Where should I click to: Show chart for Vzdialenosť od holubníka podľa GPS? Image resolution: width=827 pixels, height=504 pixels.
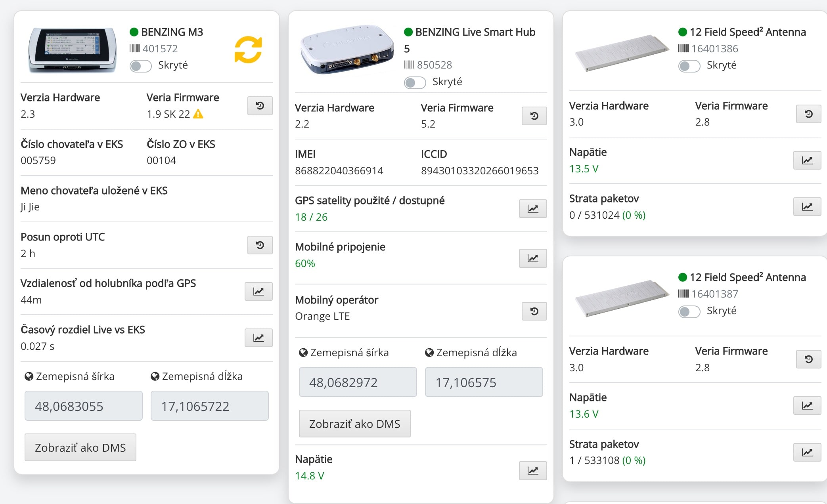pyautogui.click(x=258, y=292)
